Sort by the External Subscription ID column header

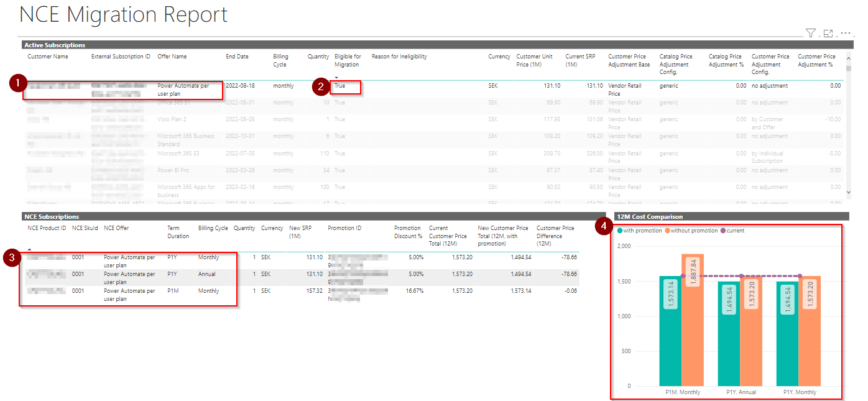point(121,57)
